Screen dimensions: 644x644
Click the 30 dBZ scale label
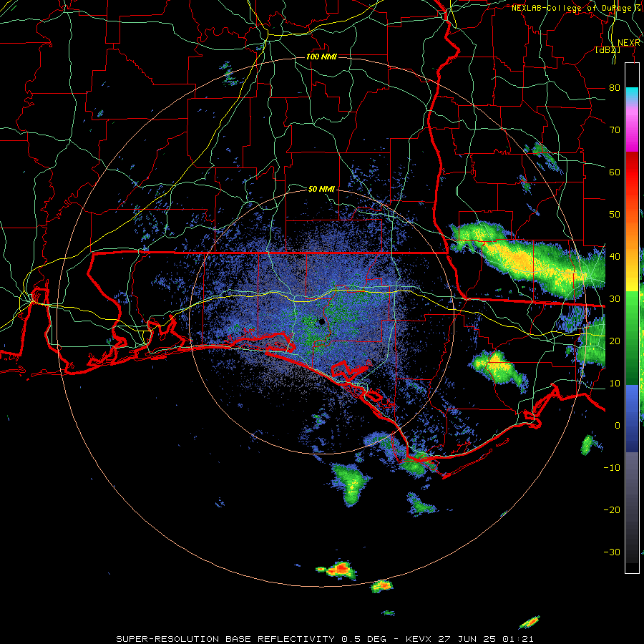click(x=615, y=299)
